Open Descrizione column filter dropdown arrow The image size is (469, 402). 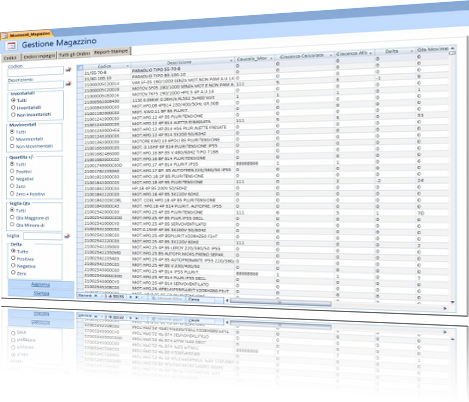[231, 60]
